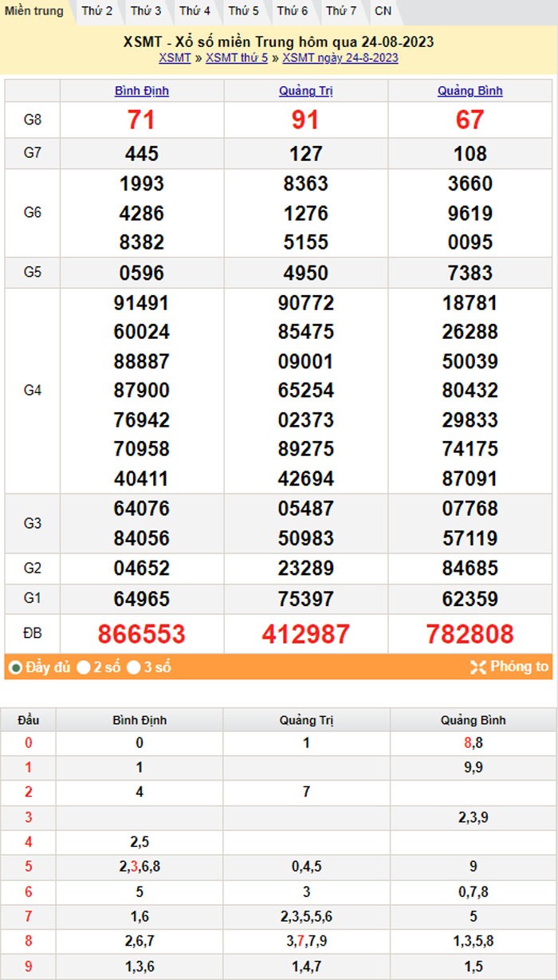Switch to the Miền trung tab
Screen dimensions: 558x980
click(34, 11)
